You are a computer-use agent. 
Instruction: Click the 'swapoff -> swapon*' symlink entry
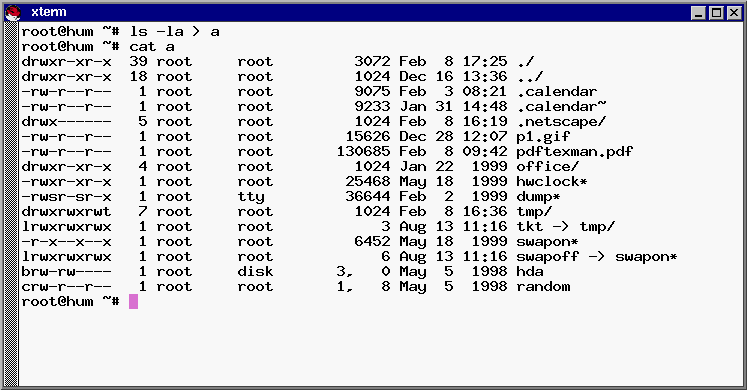[597, 257]
